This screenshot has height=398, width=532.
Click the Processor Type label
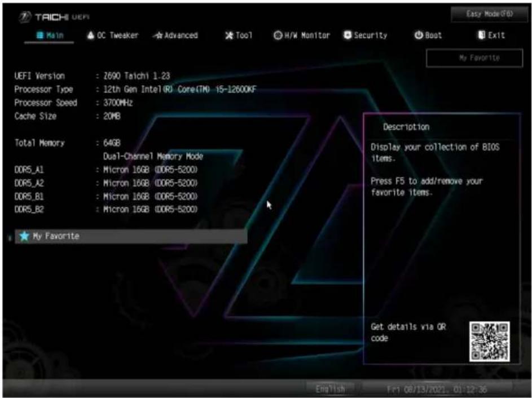tap(43, 90)
